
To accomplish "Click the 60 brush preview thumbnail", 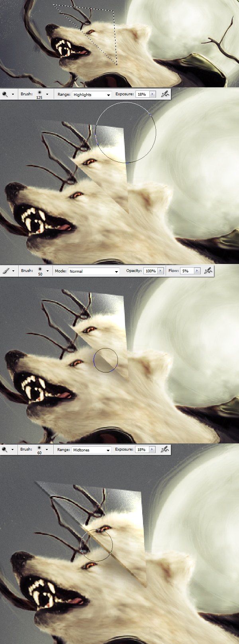I will click(x=39, y=449).
